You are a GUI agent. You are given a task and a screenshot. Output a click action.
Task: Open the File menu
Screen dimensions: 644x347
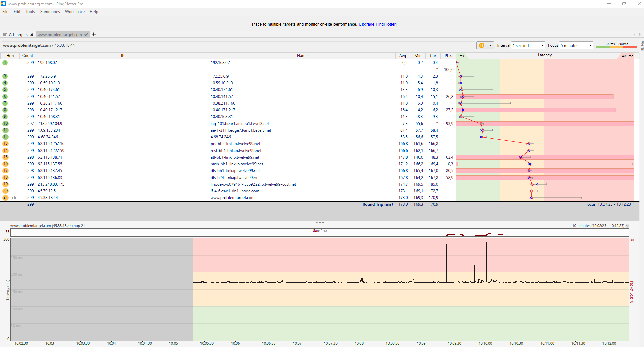point(5,12)
